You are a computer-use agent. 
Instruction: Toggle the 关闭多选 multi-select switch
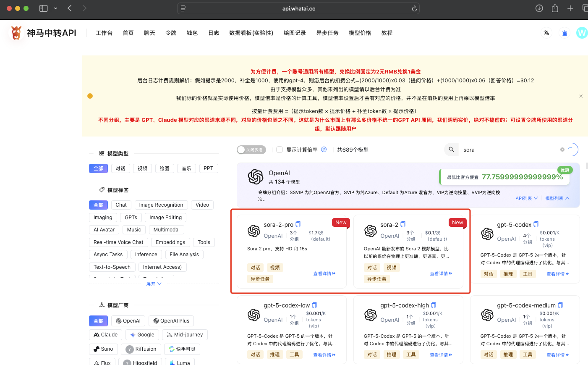click(251, 150)
